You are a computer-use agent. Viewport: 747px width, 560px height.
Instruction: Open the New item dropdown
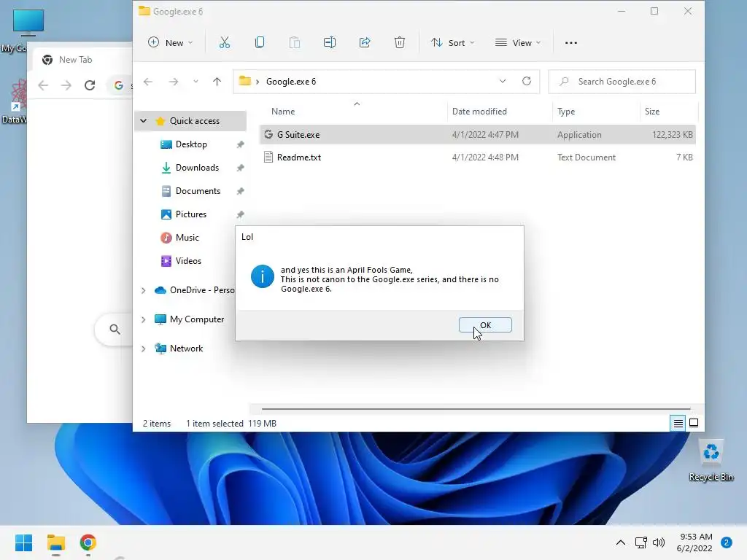click(x=171, y=43)
